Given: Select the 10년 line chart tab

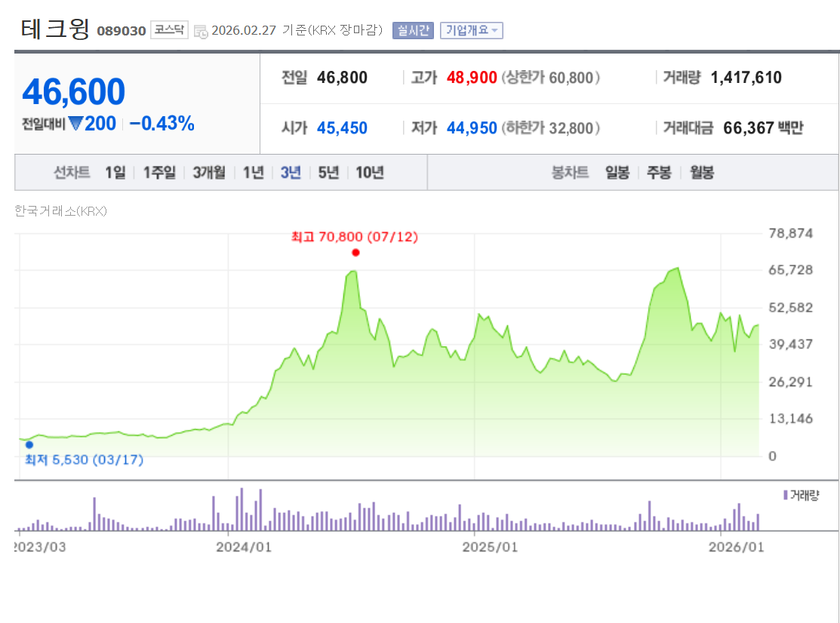Looking at the screenshot, I should [370, 172].
